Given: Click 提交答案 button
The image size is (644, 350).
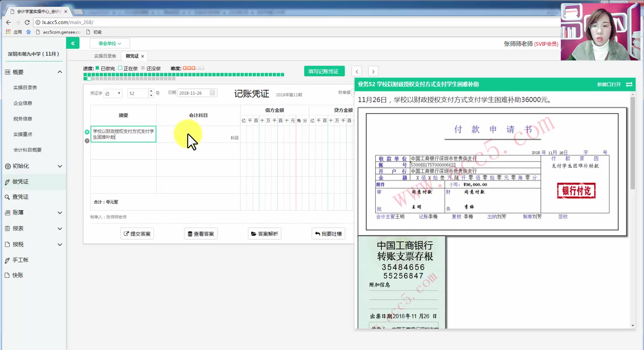Looking at the screenshot, I should [137, 234].
